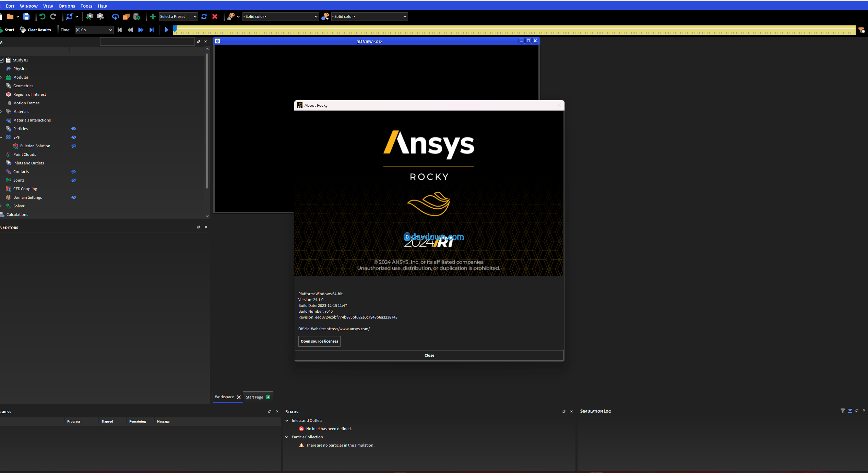Open mouse settings gear icon

137,16
